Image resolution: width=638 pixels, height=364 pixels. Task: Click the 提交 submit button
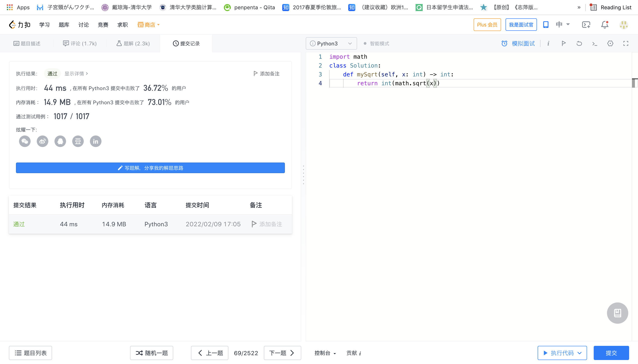pos(611,353)
